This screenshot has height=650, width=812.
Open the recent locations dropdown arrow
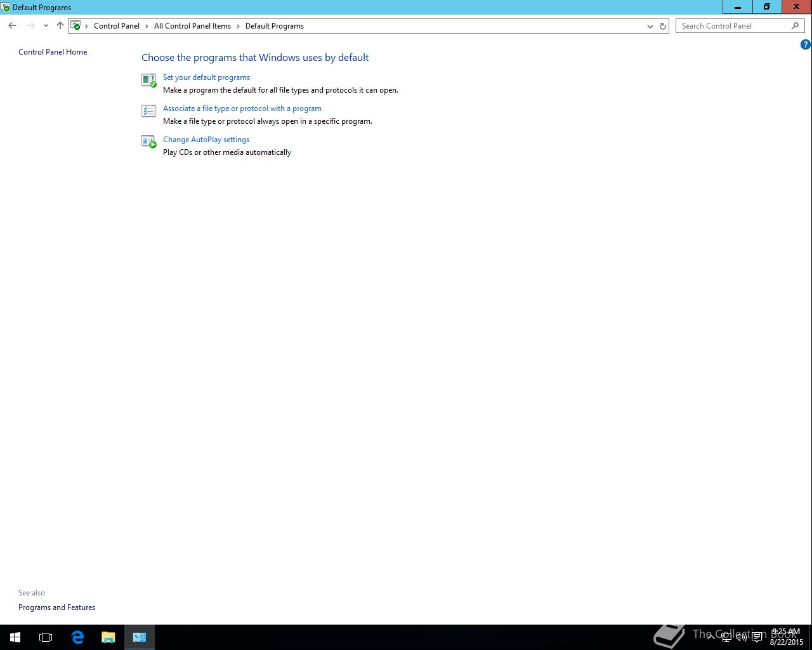click(x=46, y=26)
